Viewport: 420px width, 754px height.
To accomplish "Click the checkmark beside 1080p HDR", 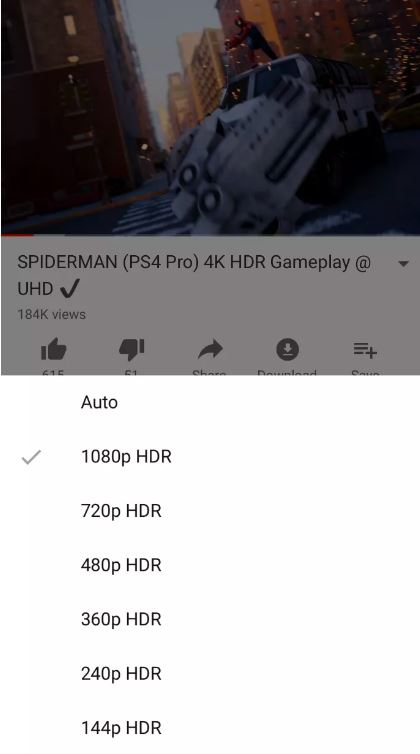I will [31, 457].
